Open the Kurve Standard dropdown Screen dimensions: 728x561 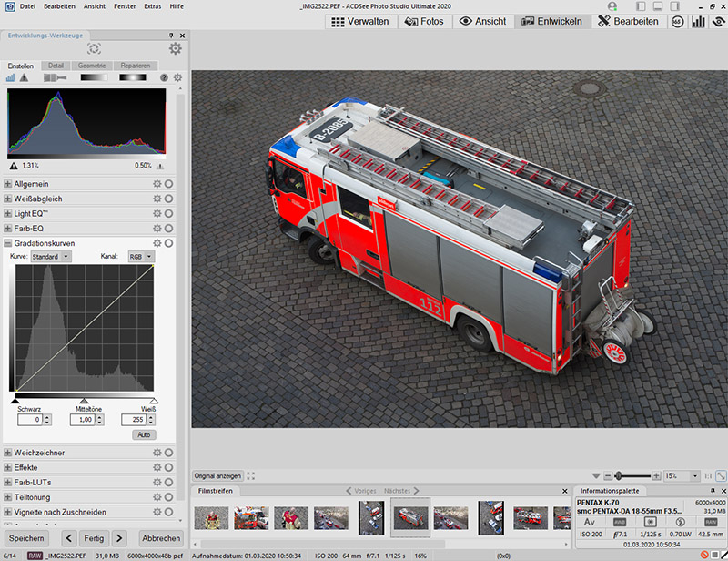click(x=51, y=257)
